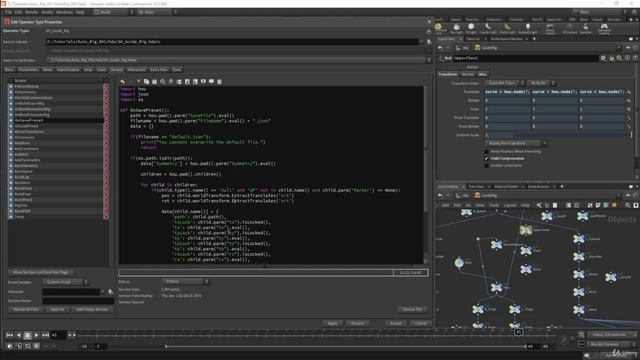Image resolution: width=640 pixels, height=360 pixels.
Task: Click back arrow in parameter pane path bar
Action: coord(440,48)
